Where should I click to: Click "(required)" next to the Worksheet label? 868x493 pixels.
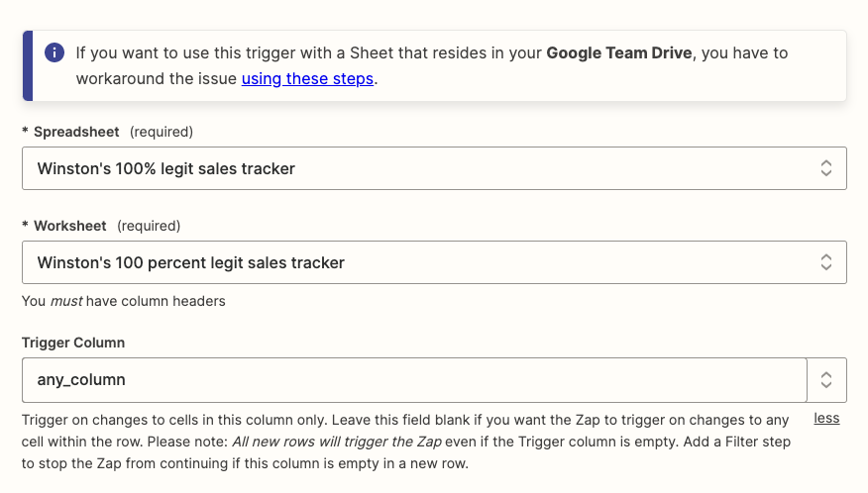tap(149, 226)
